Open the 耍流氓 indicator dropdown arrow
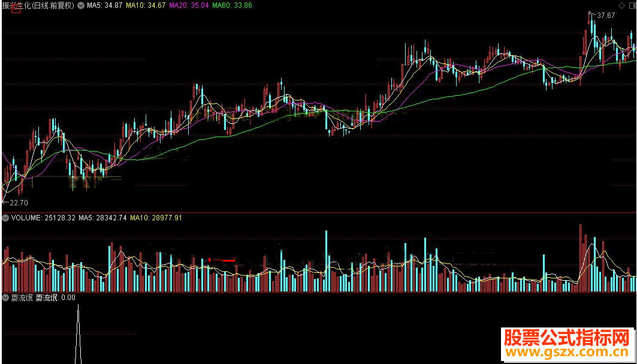637x364 pixels. click(5, 298)
